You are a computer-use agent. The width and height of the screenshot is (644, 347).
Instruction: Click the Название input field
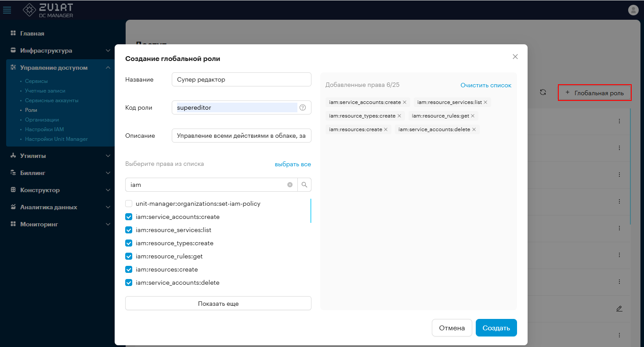coord(242,79)
